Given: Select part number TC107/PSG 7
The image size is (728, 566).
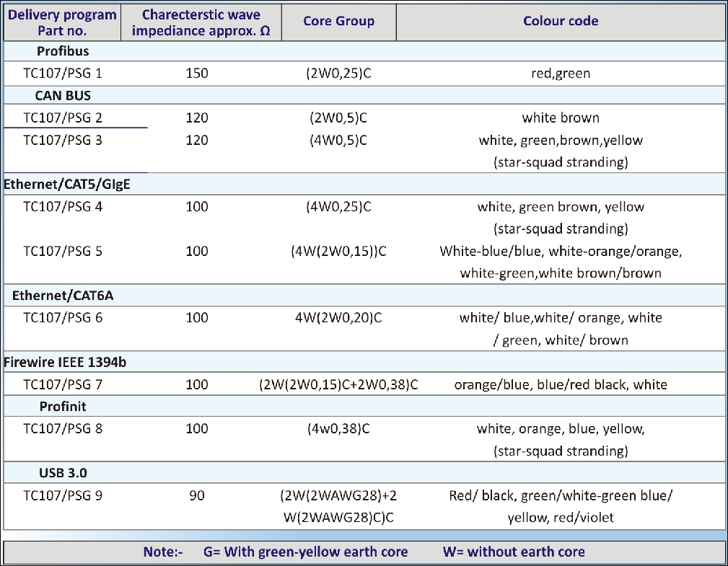Looking at the screenshot, I should point(63,384).
